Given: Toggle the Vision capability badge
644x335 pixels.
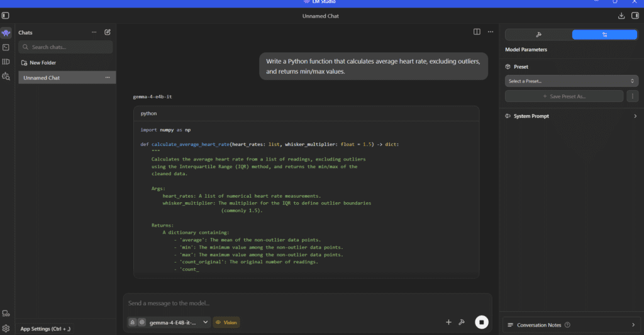Looking at the screenshot, I should click(226, 322).
